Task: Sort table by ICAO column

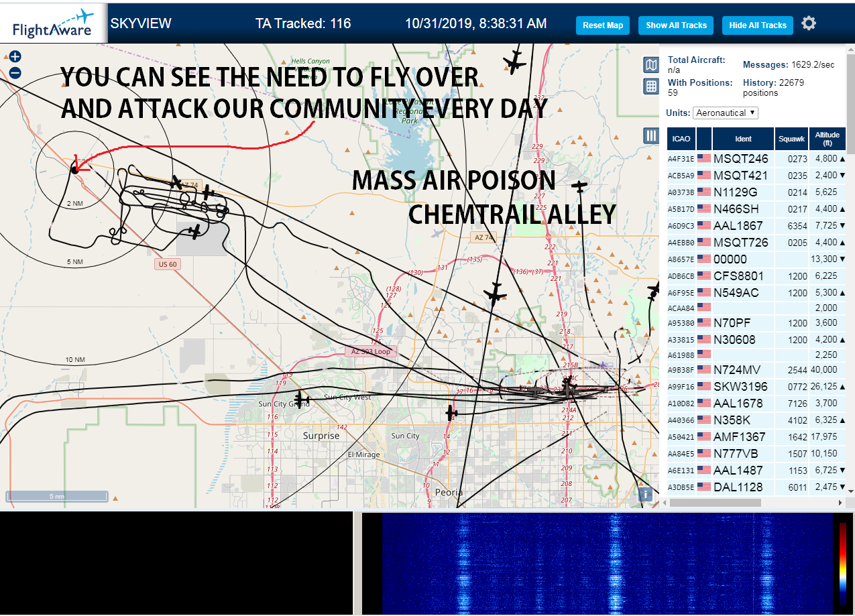Action: pyautogui.click(x=681, y=139)
